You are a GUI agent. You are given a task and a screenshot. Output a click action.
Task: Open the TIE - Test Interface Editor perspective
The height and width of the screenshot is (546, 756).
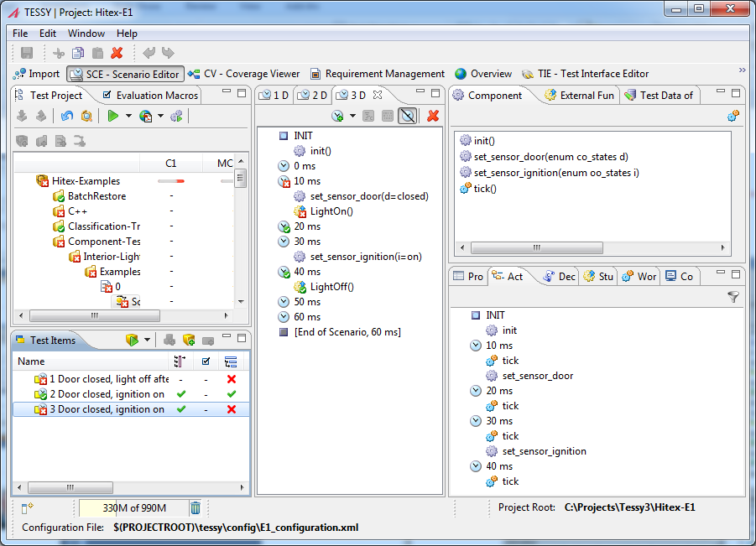[x=586, y=74]
